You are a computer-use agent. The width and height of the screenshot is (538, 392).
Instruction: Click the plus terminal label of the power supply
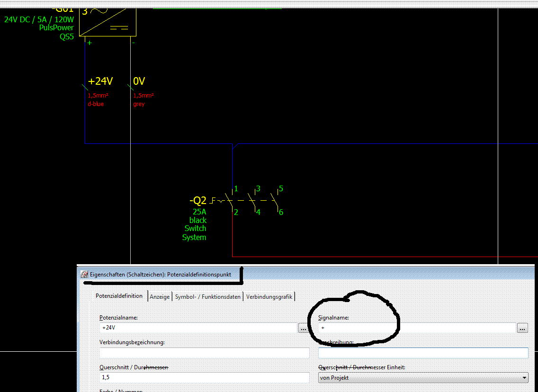click(90, 43)
